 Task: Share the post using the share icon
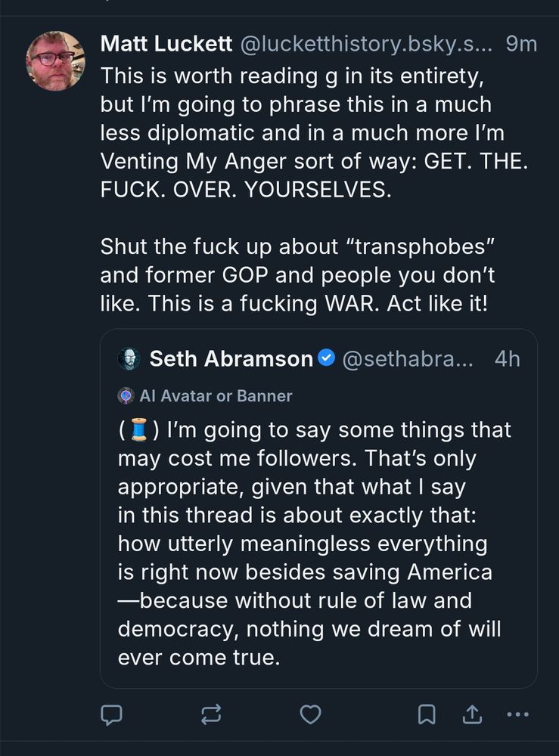click(474, 712)
